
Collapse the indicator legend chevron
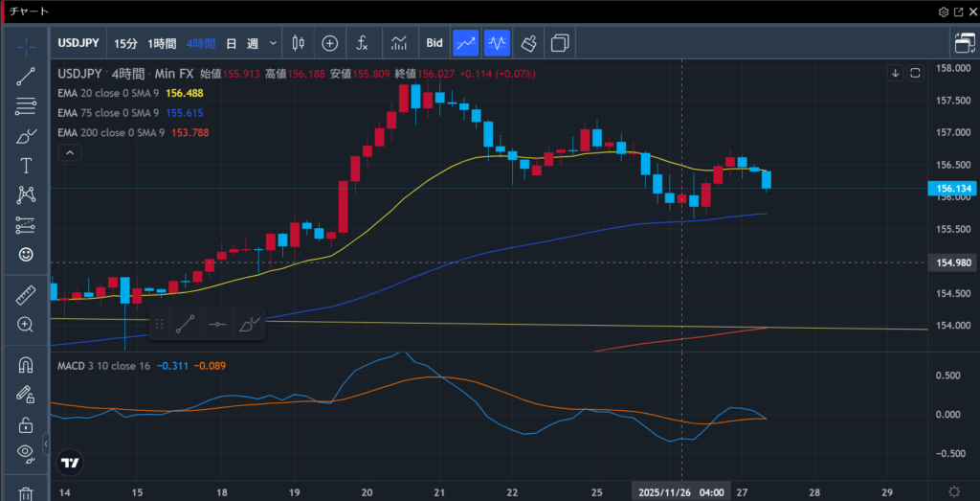(69, 153)
